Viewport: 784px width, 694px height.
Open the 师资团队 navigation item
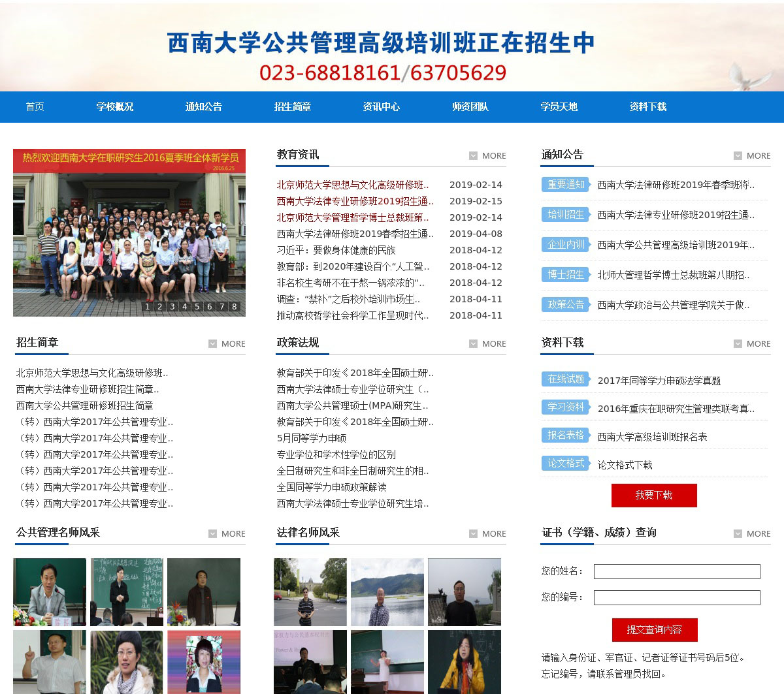point(470,106)
